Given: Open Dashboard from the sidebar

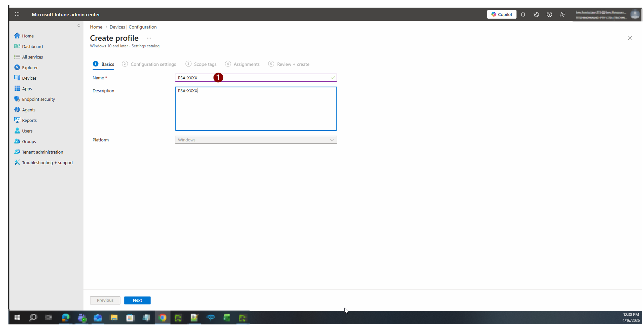Looking at the screenshot, I should (x=28, y=46).
